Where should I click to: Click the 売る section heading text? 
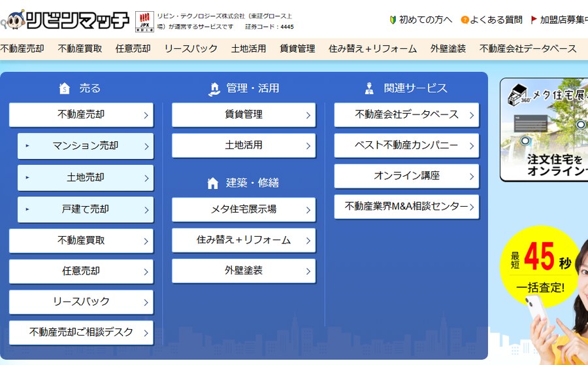tap(90, 88)
